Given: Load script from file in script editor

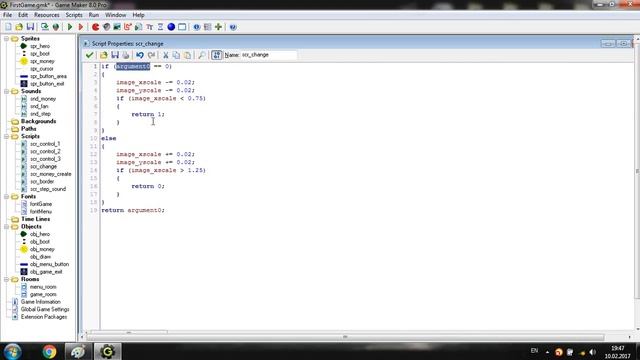Looking at the screenshot, I should click(104, 55).
